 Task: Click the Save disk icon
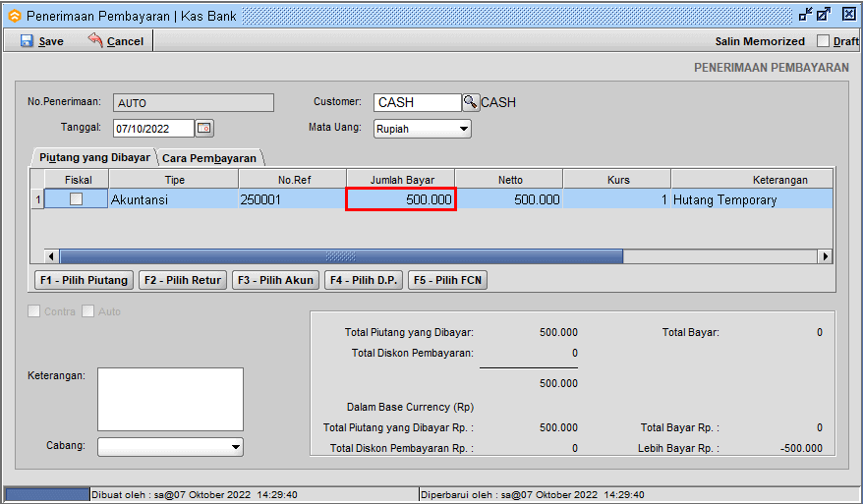[x=27, y=40]
